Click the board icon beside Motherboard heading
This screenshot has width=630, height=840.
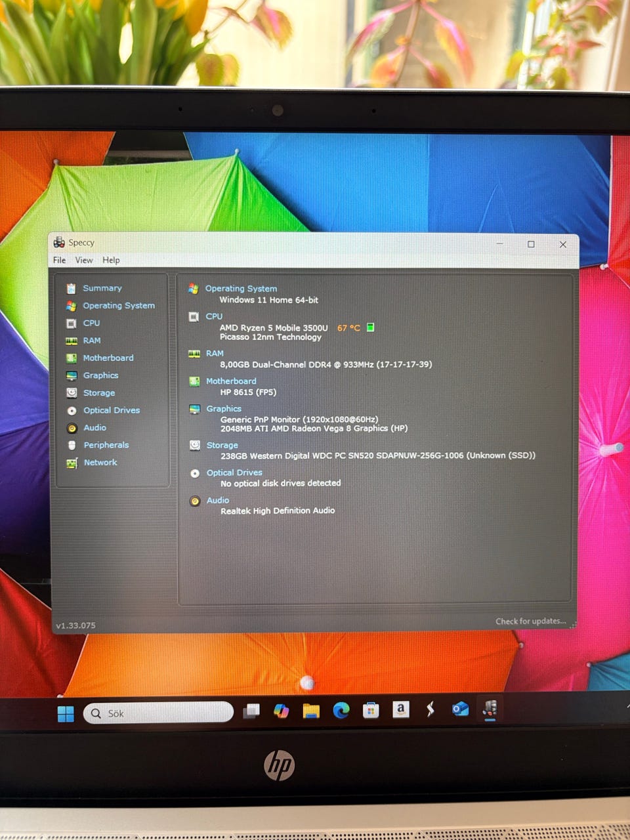(194, 381)
